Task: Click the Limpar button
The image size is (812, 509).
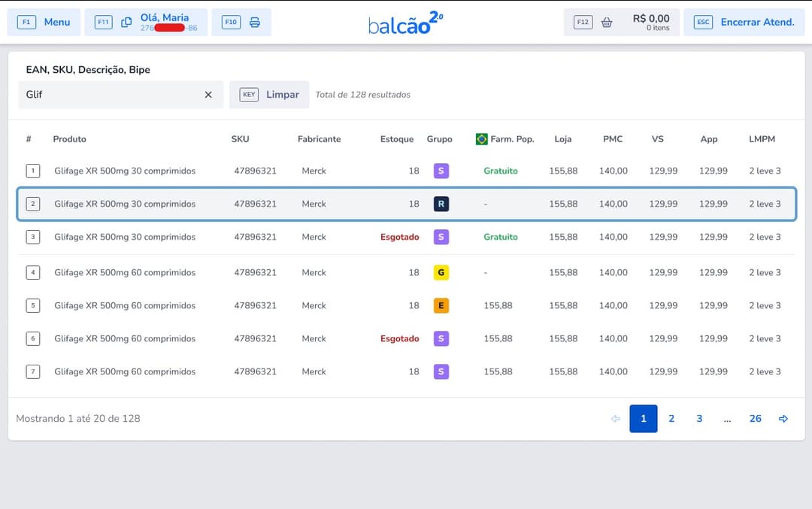Action: 269,95
